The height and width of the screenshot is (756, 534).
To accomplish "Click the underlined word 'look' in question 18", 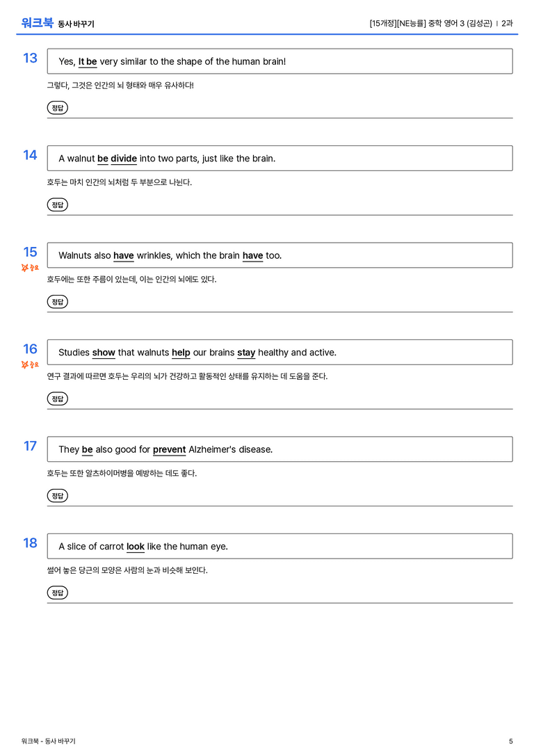I will click(136, 547).
